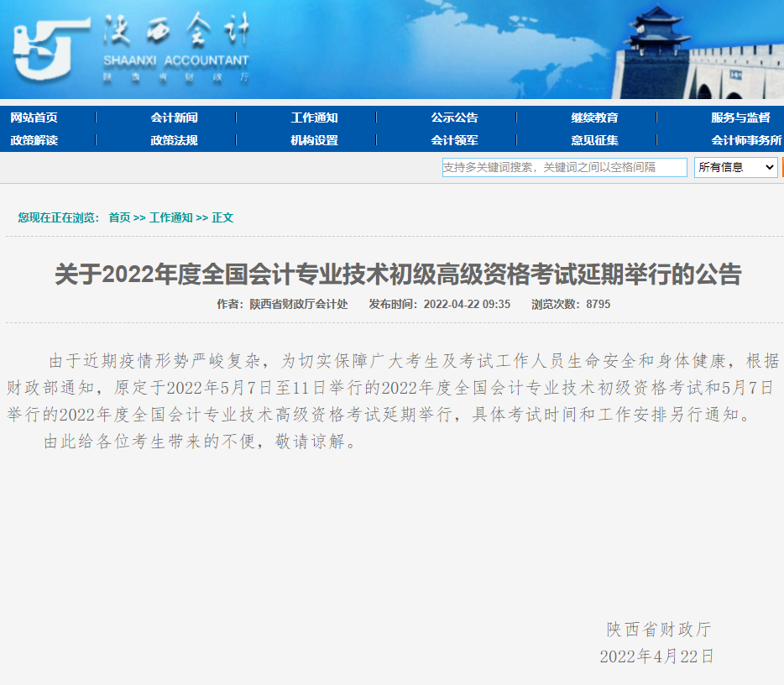Screen dimensions: 784x685
Task: Select 公示公告 from the navigation bar
Action: tap(454, 118)
